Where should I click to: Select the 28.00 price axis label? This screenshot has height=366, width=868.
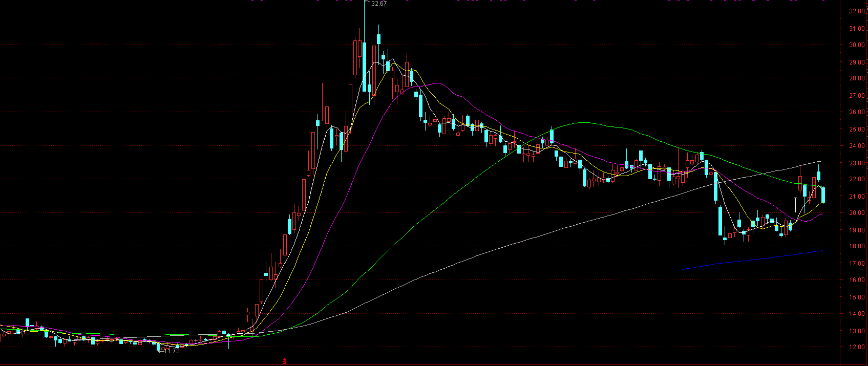pyautogui.click(x=857, y=79)
